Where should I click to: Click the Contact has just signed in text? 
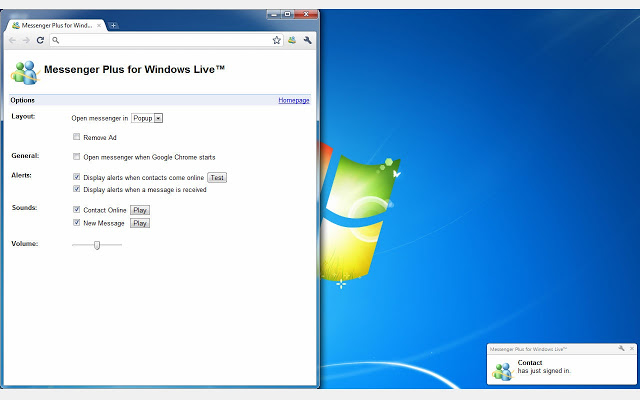(x=544, y=367)
